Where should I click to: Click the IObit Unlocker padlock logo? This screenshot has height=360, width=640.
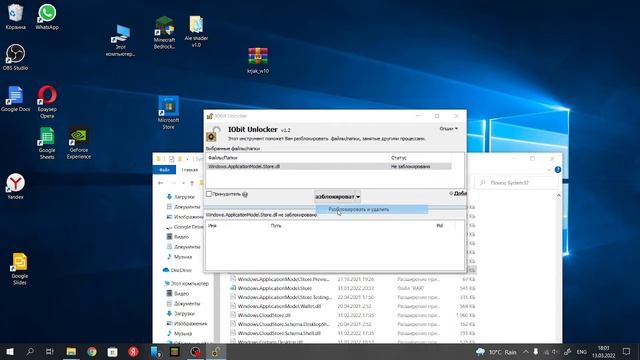[x=213, y=134]
